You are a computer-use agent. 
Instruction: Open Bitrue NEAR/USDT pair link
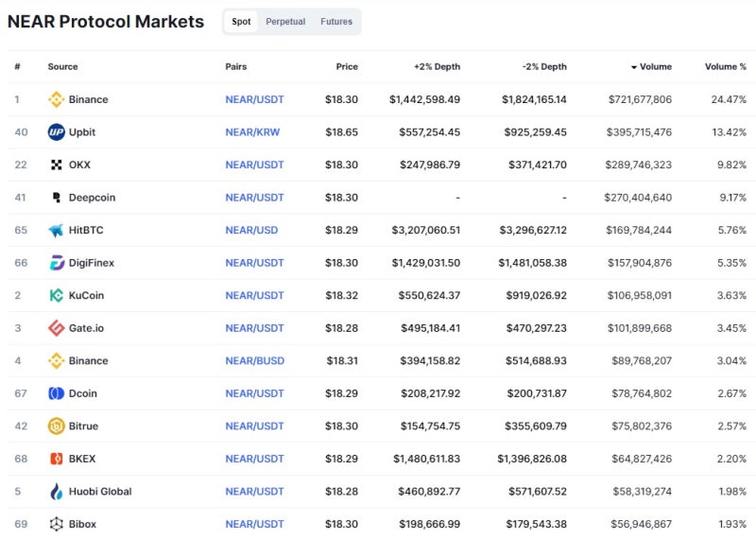(x=254, y=427)
